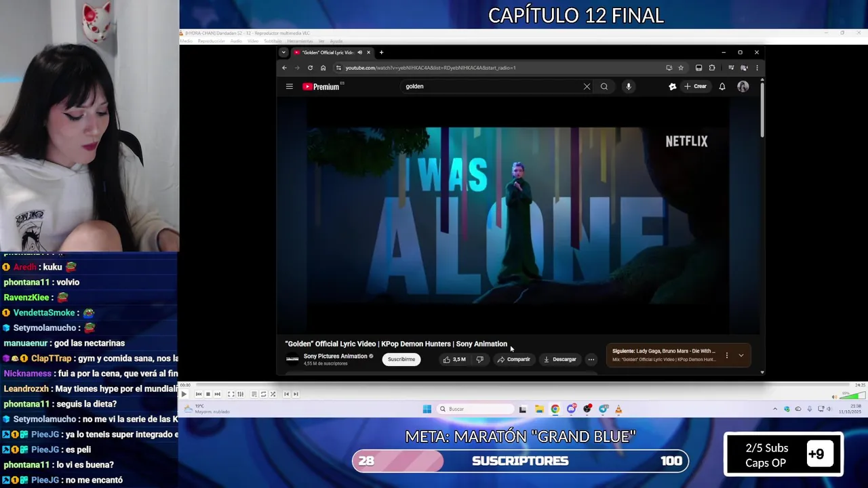This screenshot has width=868, height=488.
Task: Dislike the Golden video
Action: [479, 359]
